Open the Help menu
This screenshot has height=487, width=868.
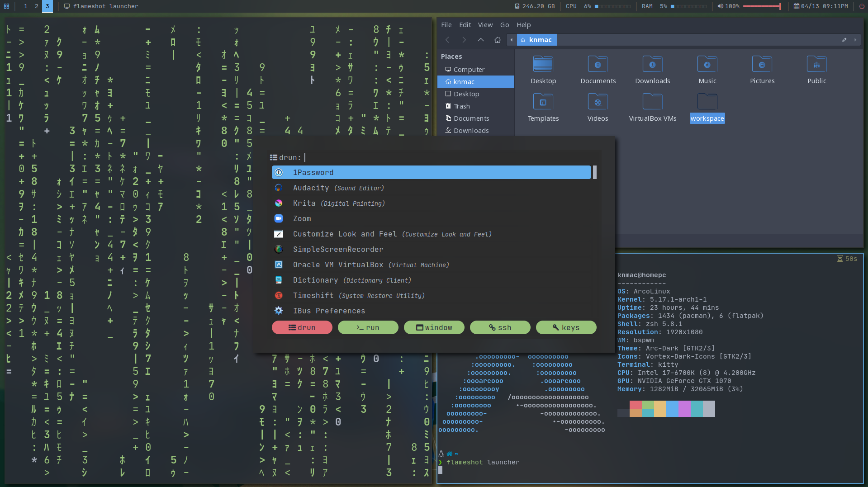tap(524, 25)
